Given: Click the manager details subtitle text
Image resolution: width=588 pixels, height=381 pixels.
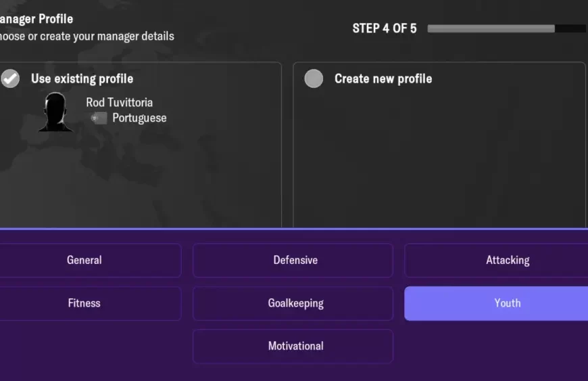Looking at the screenshot, I should coord(87,36).
